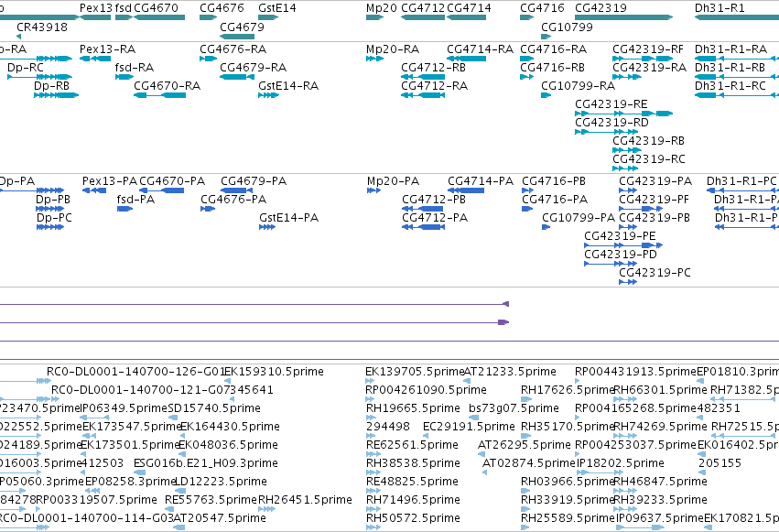779x532 pixels.
Task: Click the RH50572.5prime EST label
Action: pos(413,518)
